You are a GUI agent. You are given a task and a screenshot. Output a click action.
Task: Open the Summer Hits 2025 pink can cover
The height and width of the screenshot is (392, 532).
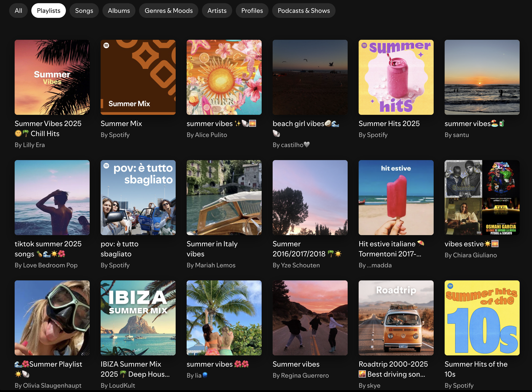(x=396, y=77)
